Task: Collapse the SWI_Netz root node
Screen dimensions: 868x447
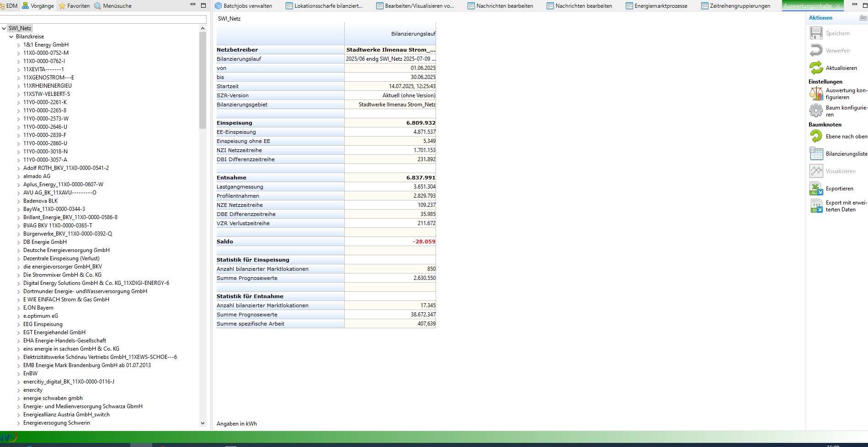Action: click(4, 28)
